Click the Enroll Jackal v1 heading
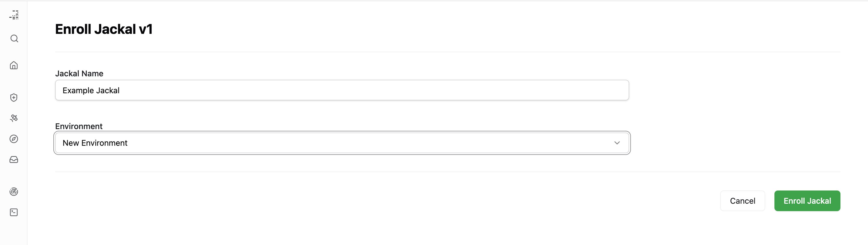The width and height of the screenshot is (868, 245). click(104, 29)
